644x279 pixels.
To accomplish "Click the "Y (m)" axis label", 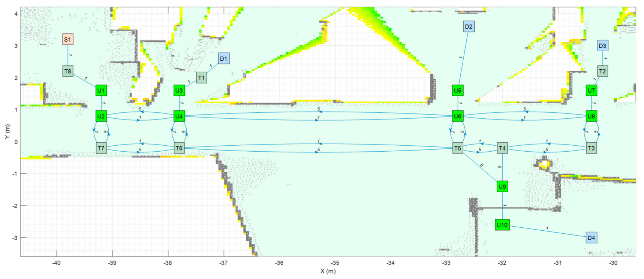I will coord(7,132).
